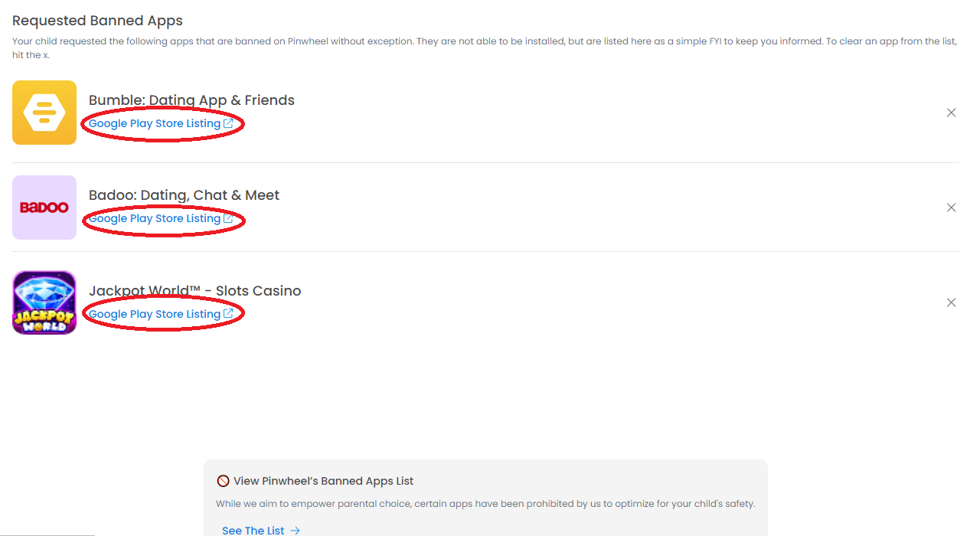Click external-link icon beside Bumble's store listing

228,123
